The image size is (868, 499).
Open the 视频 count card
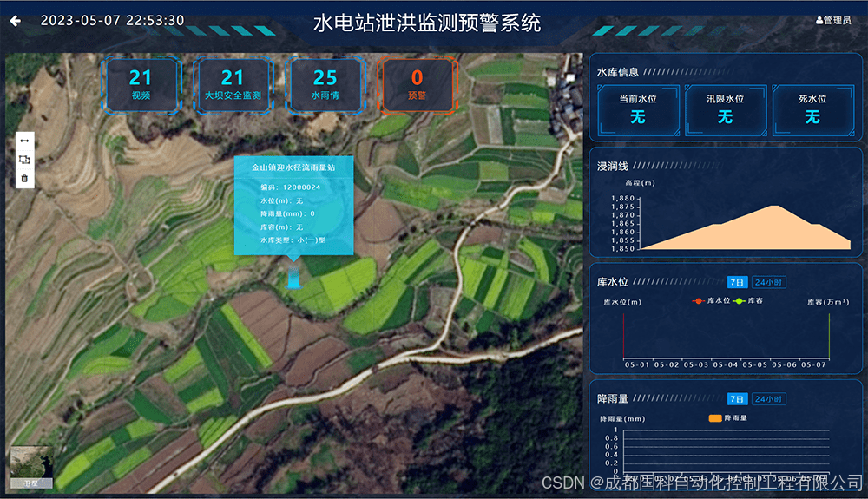coord(141,85)
